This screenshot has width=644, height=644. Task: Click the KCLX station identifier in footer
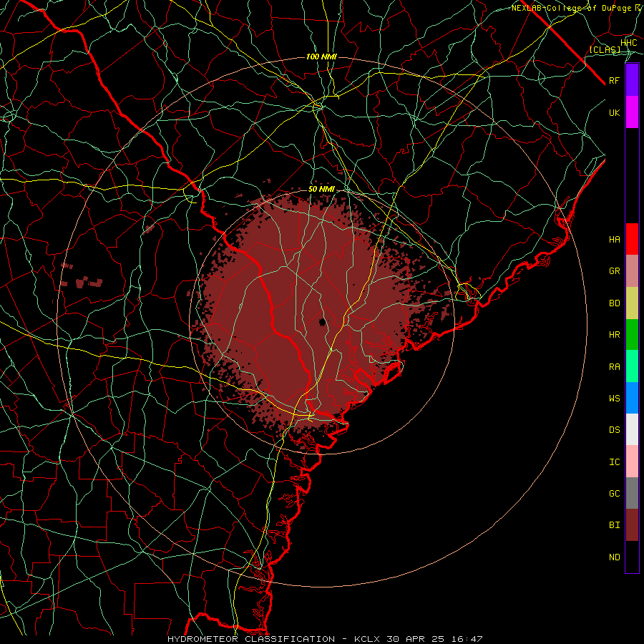click(369, 639)
